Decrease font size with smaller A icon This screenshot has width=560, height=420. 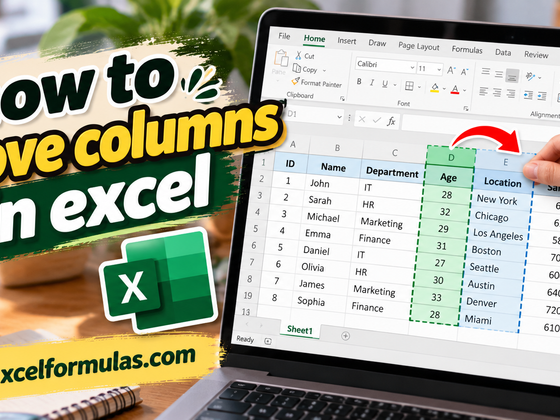click(464, 72)
